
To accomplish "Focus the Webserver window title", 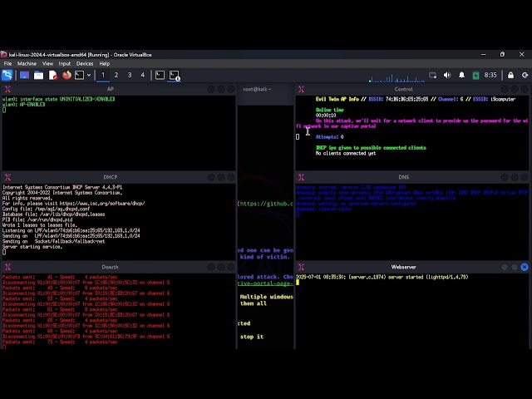I will 403,267.
